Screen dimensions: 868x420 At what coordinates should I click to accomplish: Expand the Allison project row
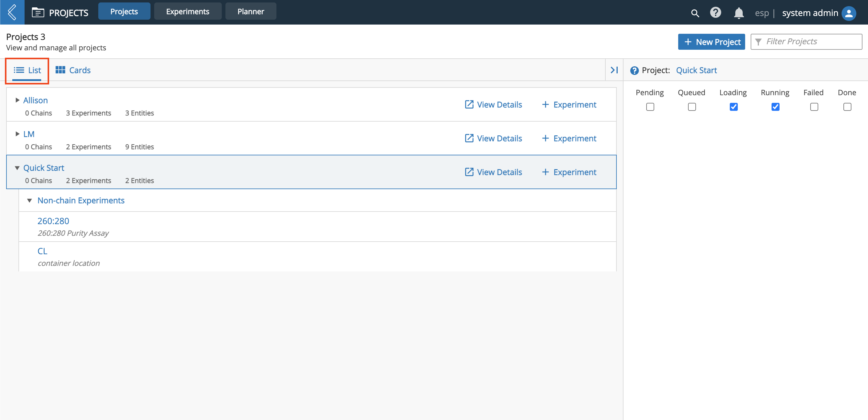[17, 100]
